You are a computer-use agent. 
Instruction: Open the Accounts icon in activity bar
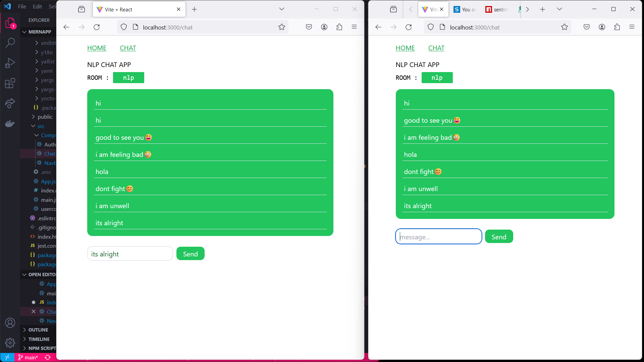pyautogui.click(x=10, y=323)
